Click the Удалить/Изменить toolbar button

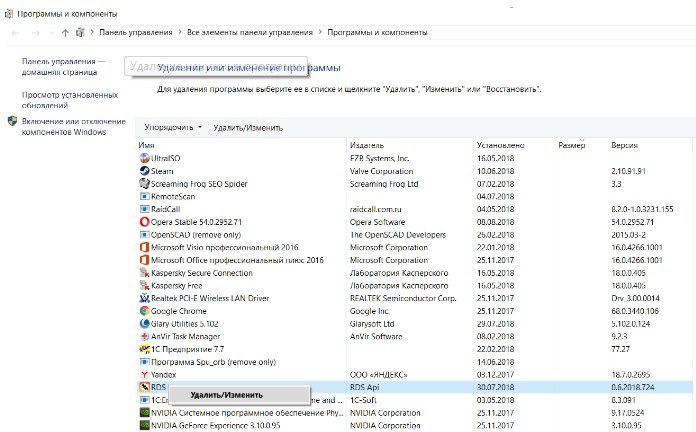[248, 128]
